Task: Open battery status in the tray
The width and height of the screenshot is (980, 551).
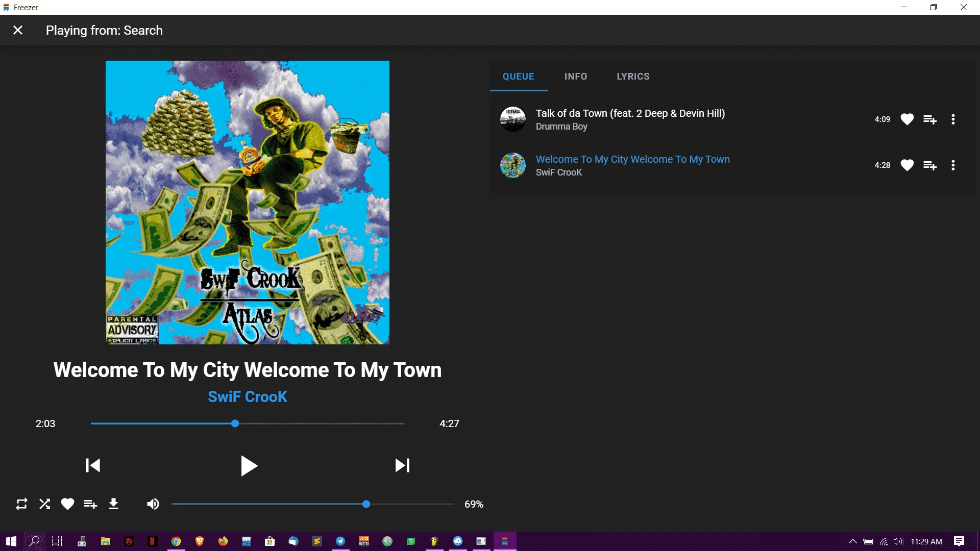Action: coord(868,541)
